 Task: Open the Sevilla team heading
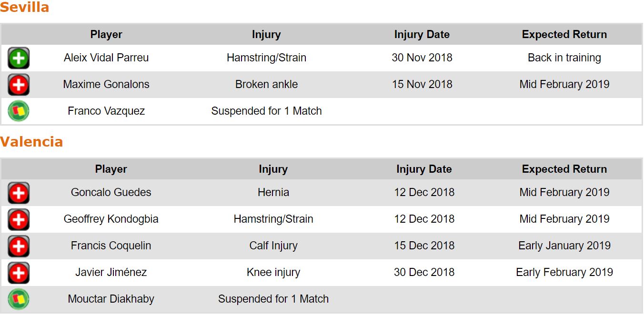25,8
